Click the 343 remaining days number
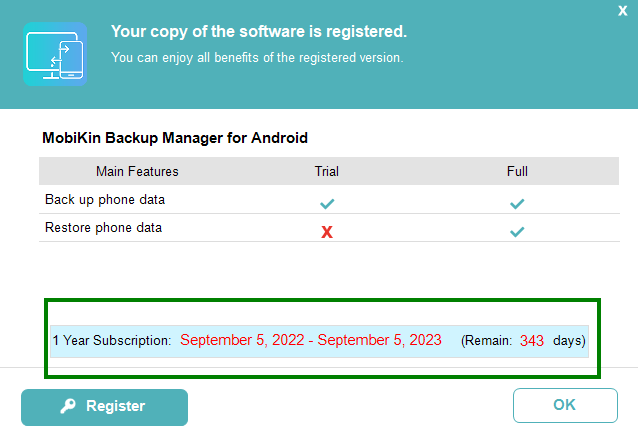Viewport: 638px width, 438px height. [532, 341]
